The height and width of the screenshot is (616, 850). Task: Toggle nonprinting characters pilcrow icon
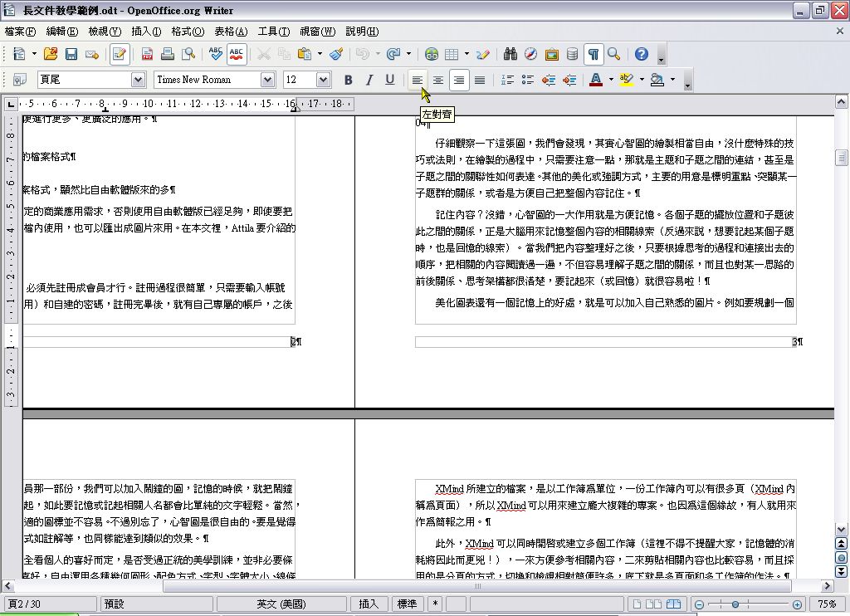click(x=594, y=54)
